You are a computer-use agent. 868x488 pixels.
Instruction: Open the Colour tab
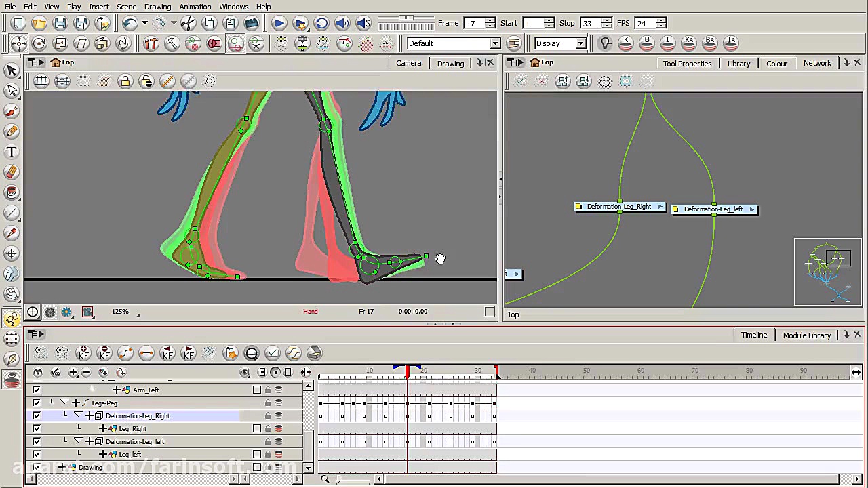tap(776, 64)
